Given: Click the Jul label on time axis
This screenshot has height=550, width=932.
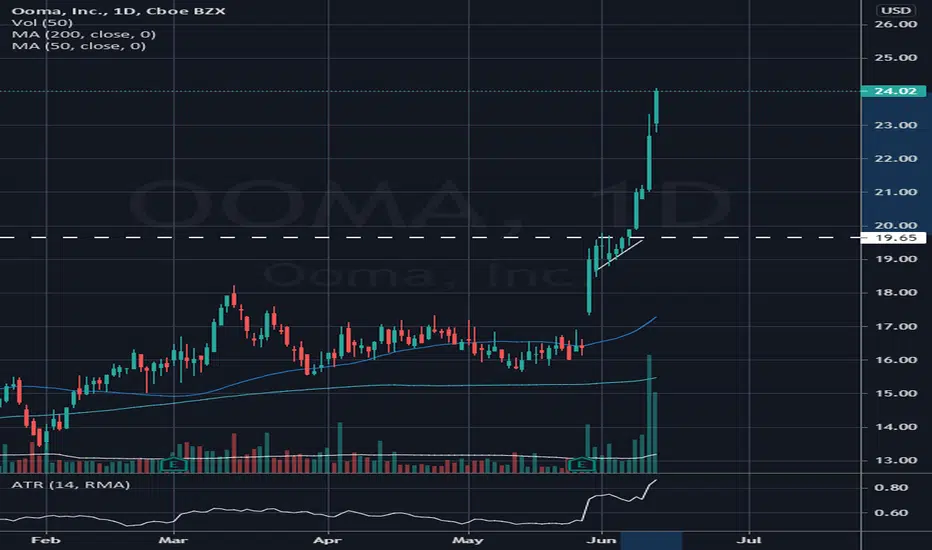Looking at the screenshot, I should [x=749, y=540].
